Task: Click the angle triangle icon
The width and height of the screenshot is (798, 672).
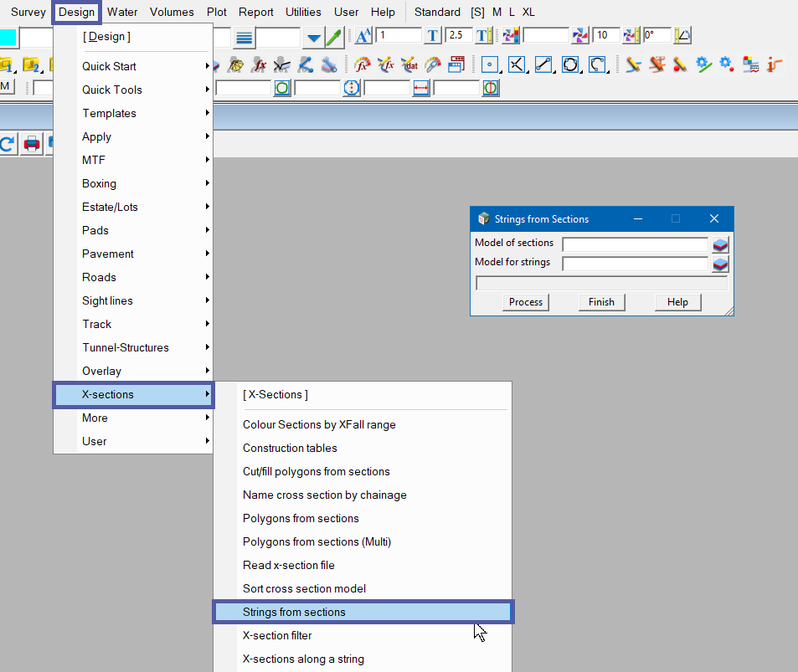Action: (683, 36)
